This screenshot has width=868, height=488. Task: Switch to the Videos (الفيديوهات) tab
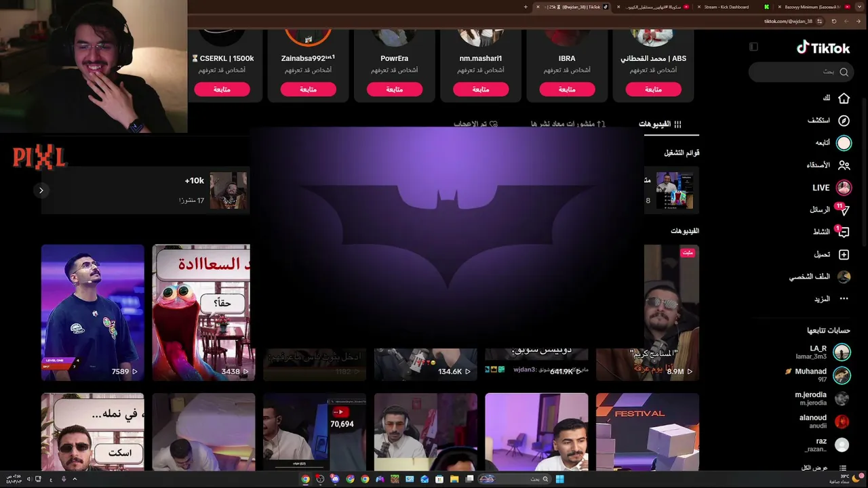coord(660,124)
